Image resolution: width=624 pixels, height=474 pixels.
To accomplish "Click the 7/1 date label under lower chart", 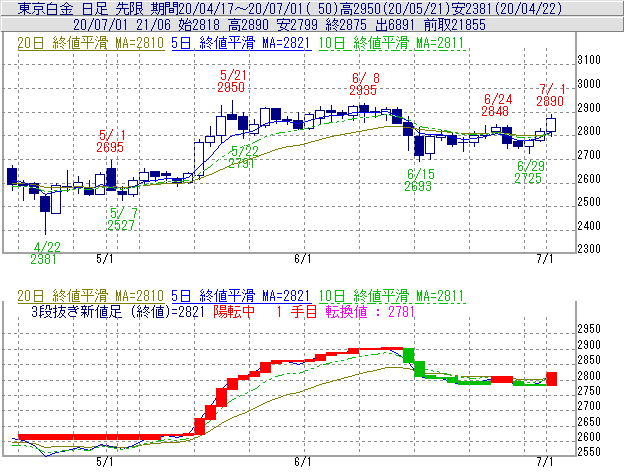I will (545, 462).
